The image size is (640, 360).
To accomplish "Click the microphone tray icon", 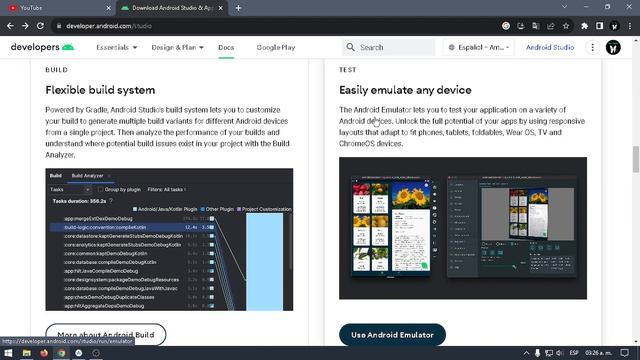I will tap(537, 353).
